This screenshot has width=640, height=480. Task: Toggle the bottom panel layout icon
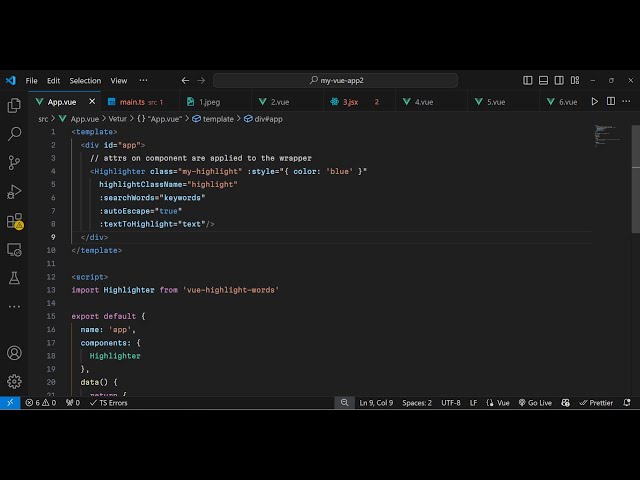(542, 80)
